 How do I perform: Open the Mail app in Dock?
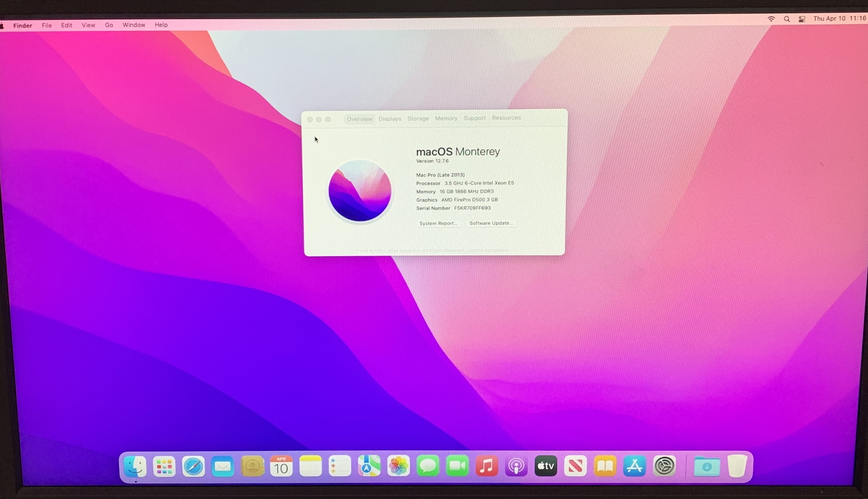(222, 466)
